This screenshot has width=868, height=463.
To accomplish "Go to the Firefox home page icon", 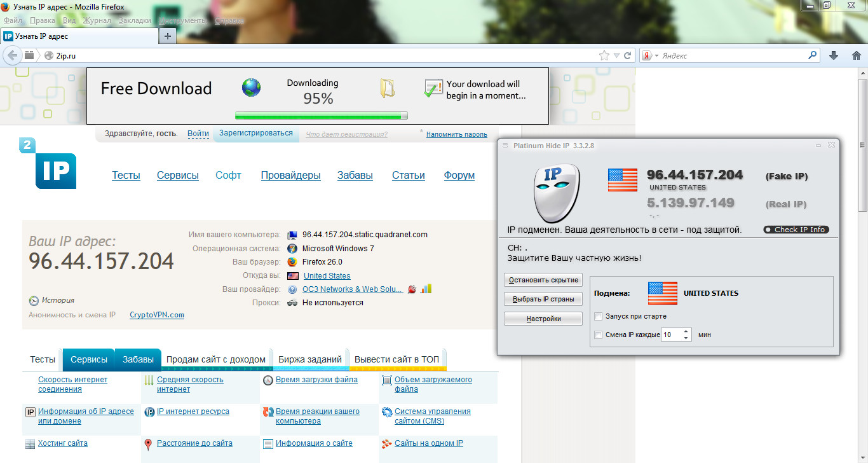I will pos(856,55).
